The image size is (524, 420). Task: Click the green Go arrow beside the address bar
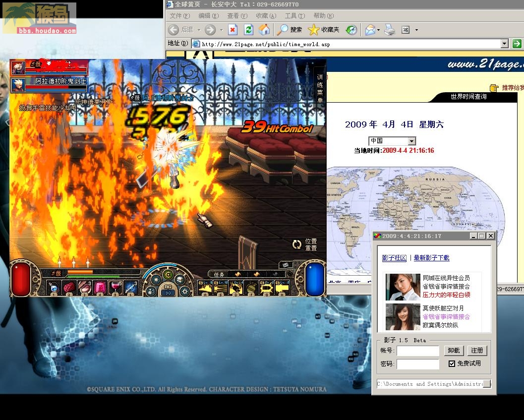517,44
